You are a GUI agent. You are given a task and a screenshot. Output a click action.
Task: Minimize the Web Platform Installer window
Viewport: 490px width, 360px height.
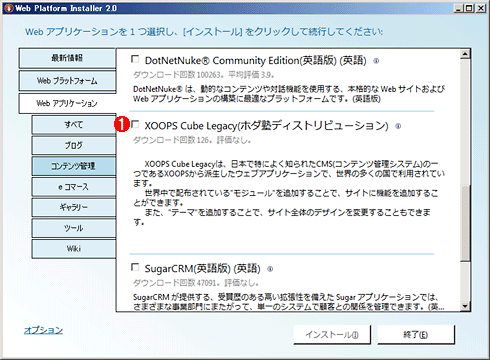[x=459, y=8]
